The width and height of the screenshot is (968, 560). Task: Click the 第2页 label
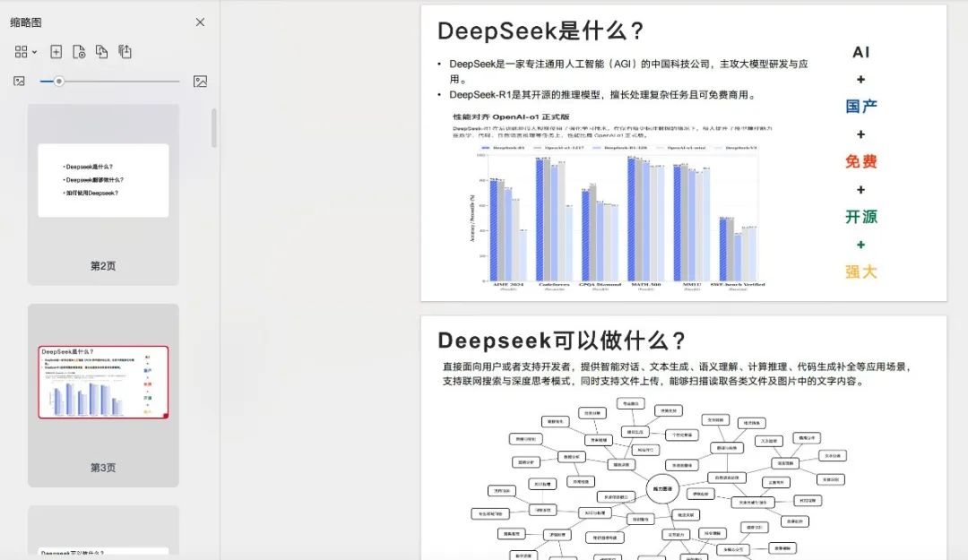coord(103,266)
